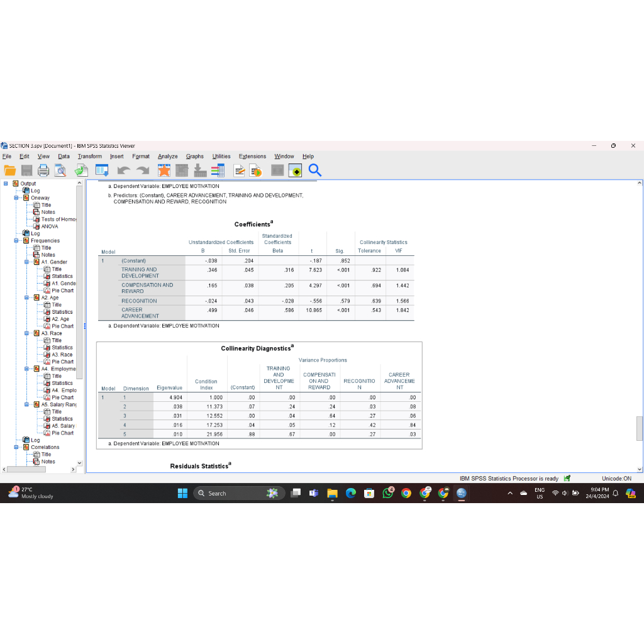Image resolution: width=644 pixels, height=644 pixels.
Task: Collapse the A1. Gender tree branch
Action: pyautogui.click(x=27, y=262)
